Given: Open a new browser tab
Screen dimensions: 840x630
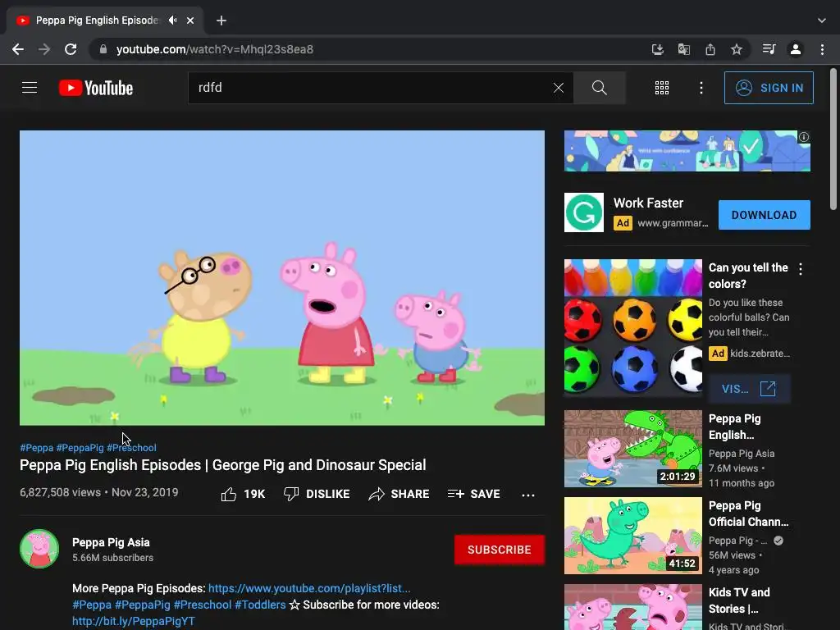Looking at the screenshot, I should [x=221, y=21].
